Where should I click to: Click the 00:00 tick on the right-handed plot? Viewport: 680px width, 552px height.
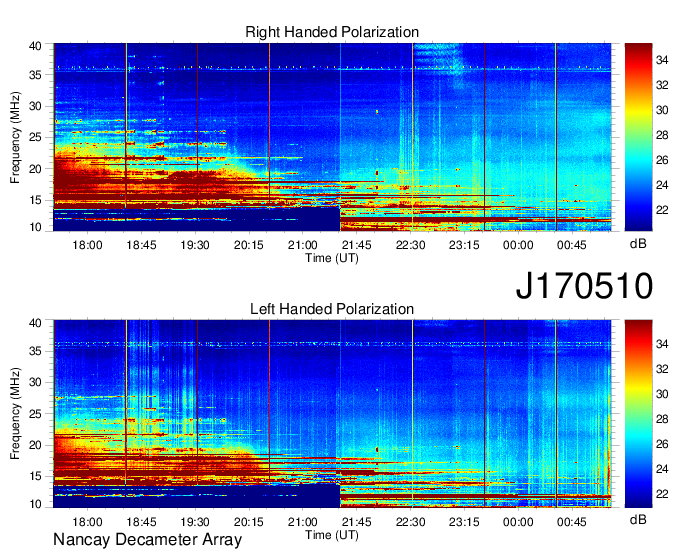(518, 245)
